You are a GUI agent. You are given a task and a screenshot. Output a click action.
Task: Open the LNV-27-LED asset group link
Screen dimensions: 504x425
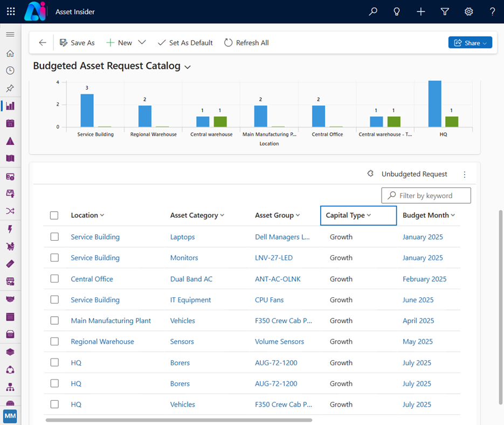(x=274, y=258)
